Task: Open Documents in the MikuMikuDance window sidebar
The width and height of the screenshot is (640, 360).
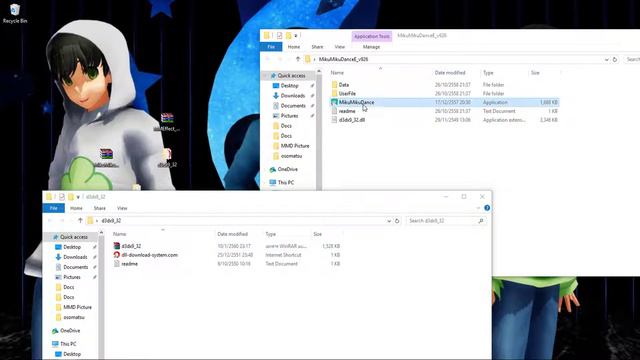Action: point(293,106)
